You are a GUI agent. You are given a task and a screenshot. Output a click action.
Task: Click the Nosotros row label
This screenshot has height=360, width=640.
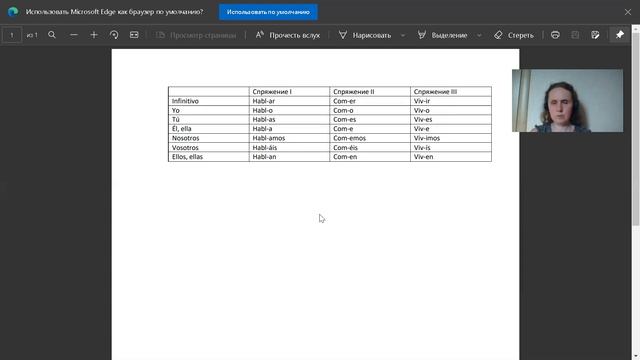tap(209, 138)
